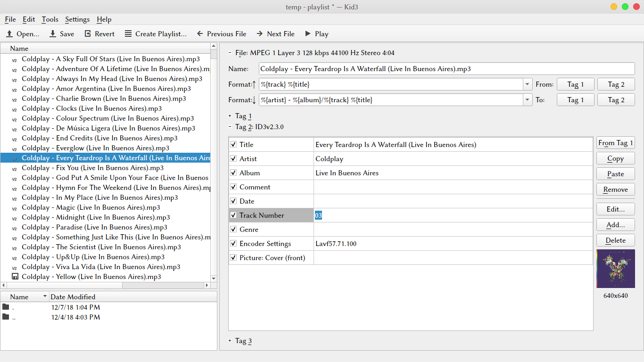The height and width of the screenshot is (362, 644).
Task: Go to Previous File arrow
Action: pyautogui.click(x=200, y=34)
